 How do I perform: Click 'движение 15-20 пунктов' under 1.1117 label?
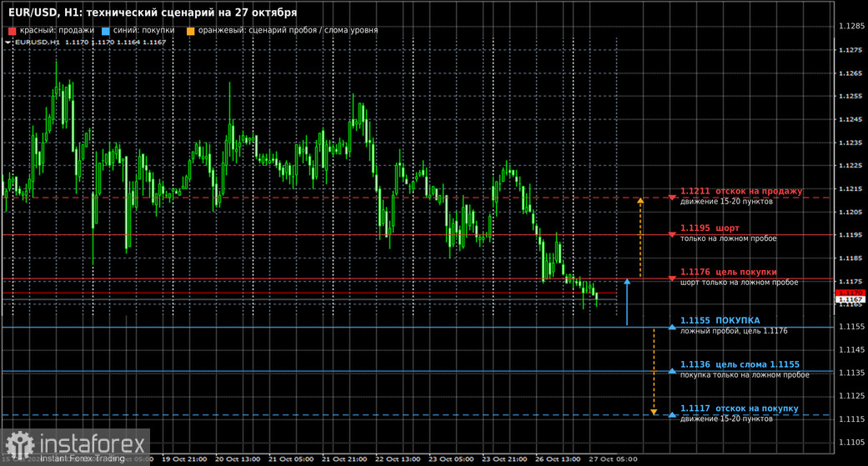click(x=726, y=419)
